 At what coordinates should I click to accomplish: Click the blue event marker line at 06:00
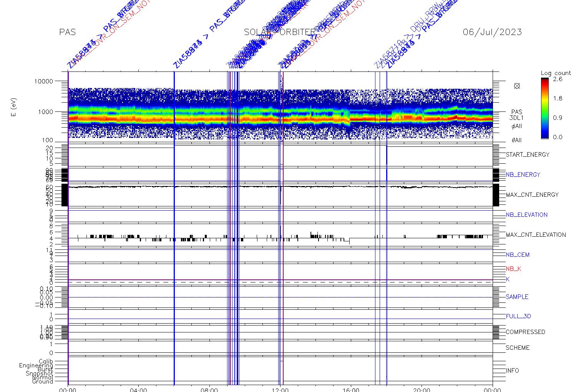(174, 228)
